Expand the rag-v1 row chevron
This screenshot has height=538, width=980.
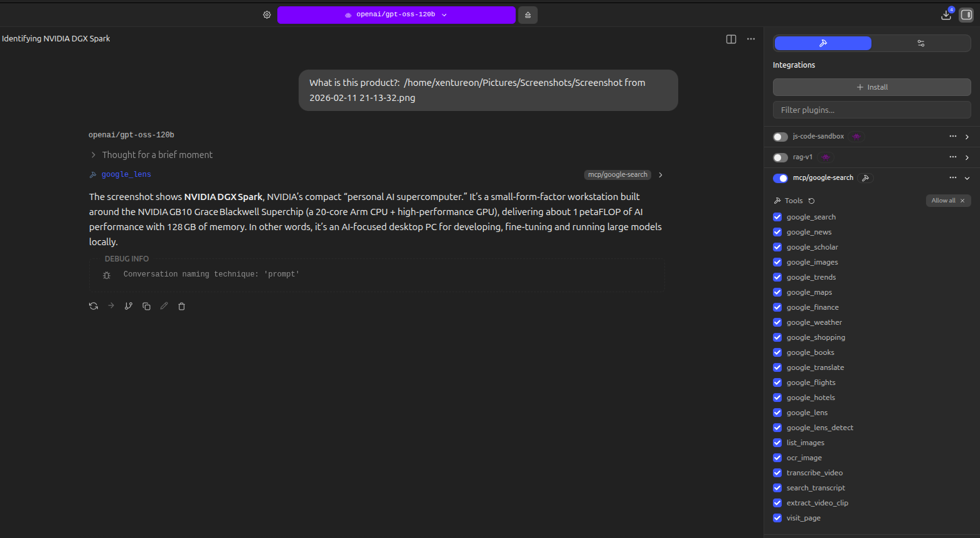click(x=967, y=157)
